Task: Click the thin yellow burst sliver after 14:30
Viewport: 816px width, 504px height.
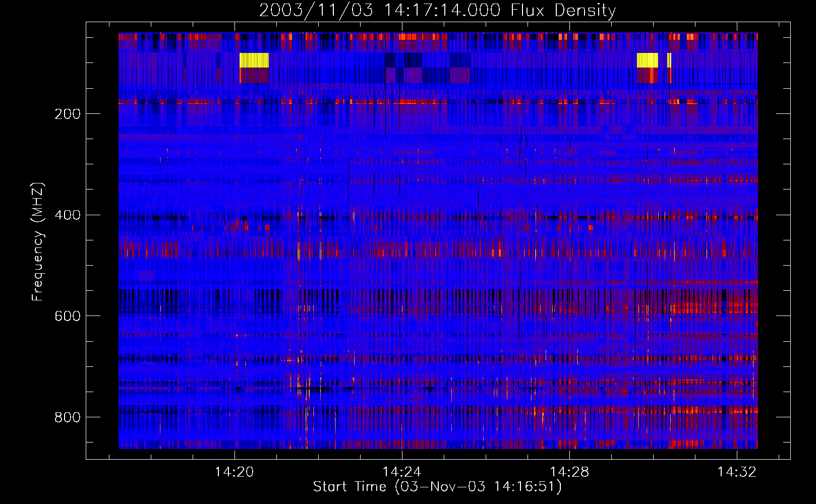Action: point(669,60)
